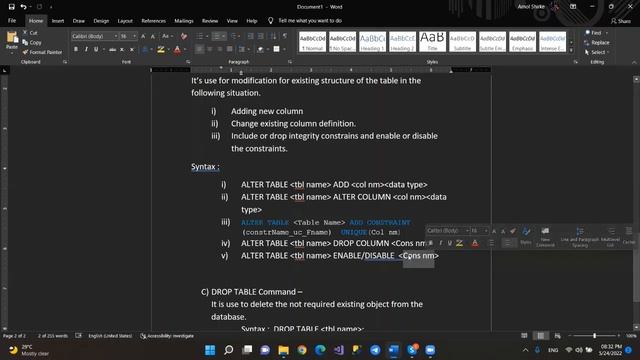Image resolution: width=640 pixels, height=360 pixels.
Task: Align text right
Action: (x=220, y=49)
